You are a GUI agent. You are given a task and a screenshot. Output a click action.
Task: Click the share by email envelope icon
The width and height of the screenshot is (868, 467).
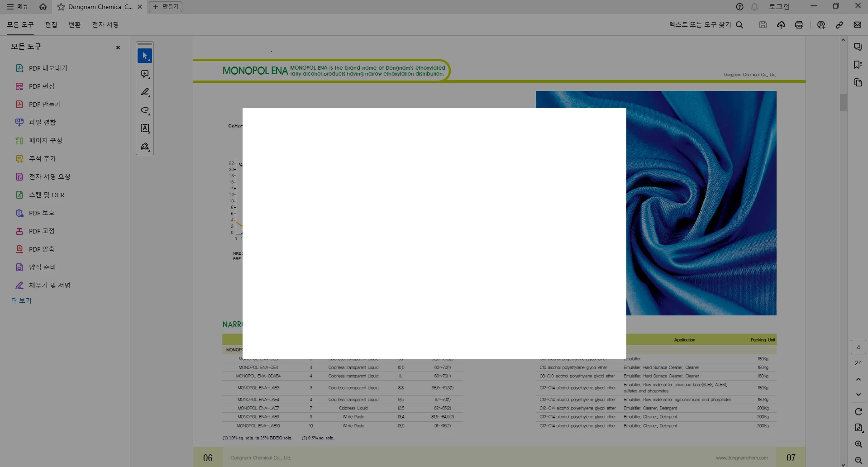pos(858,25)
